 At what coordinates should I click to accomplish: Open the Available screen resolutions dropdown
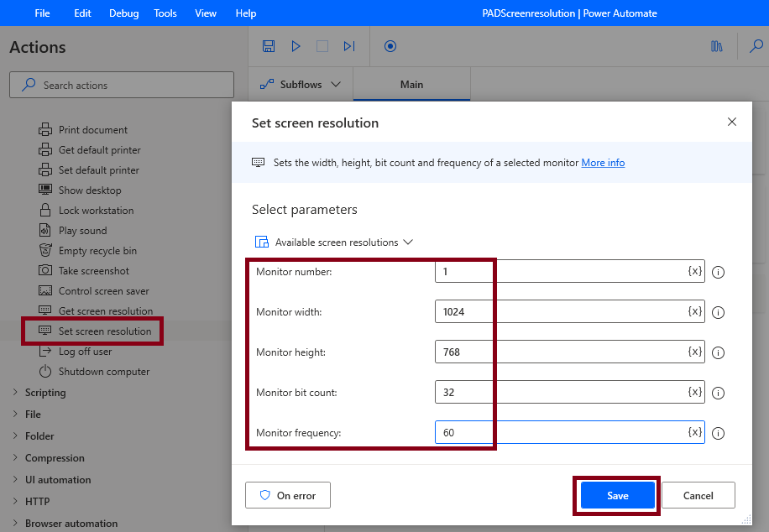pyautogui.click(x=333, y=240)
